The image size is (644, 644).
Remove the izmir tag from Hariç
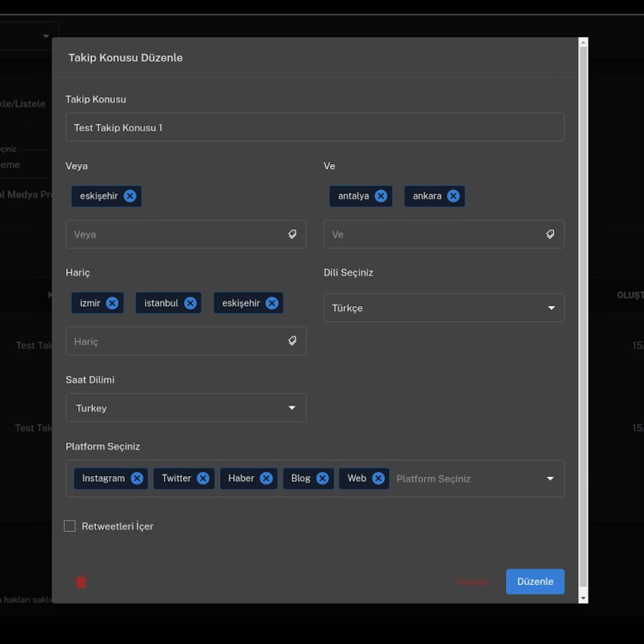pos(112,303)
